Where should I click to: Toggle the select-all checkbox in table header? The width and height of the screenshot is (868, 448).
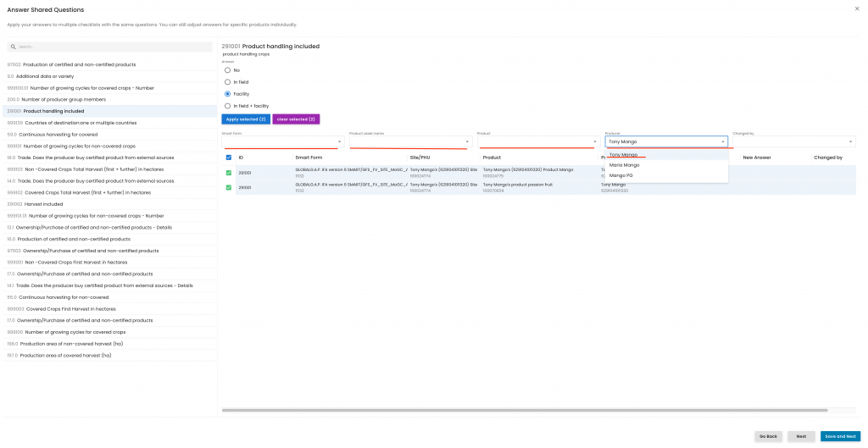[228, 158]
